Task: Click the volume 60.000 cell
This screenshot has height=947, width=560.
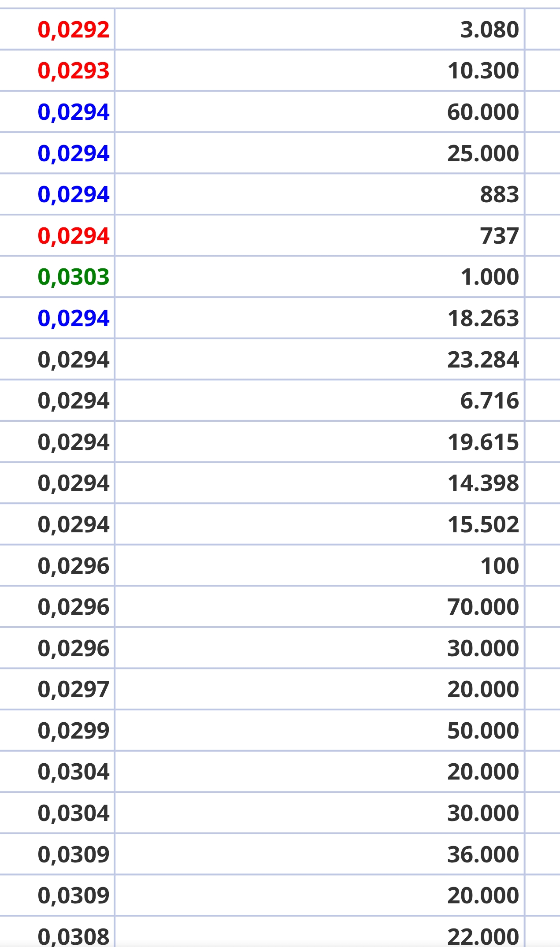Action: click(319, 111)
